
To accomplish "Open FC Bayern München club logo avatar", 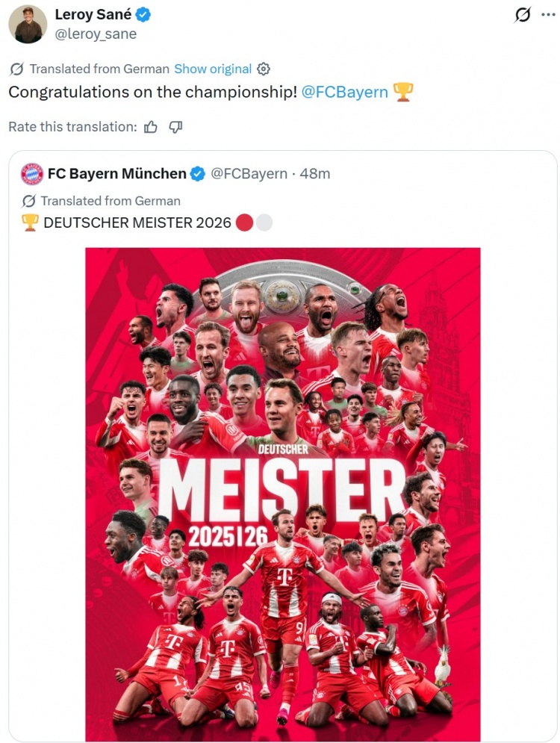I will click(x=32, y=174).
